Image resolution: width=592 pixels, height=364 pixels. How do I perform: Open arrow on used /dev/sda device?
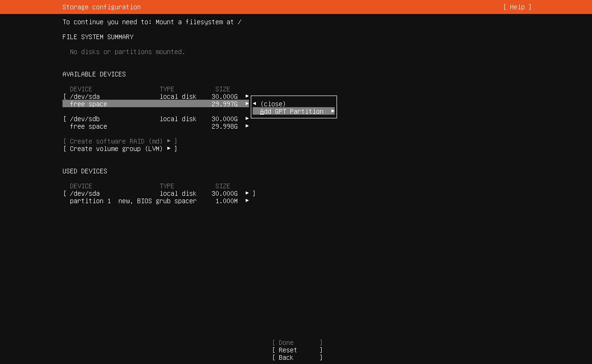(x=247, y=193)
